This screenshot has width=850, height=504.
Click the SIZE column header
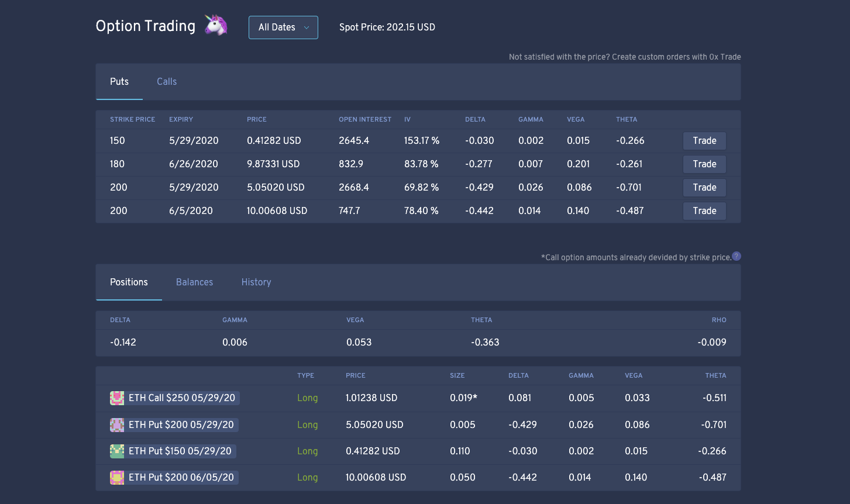click(x=457, y=376)
